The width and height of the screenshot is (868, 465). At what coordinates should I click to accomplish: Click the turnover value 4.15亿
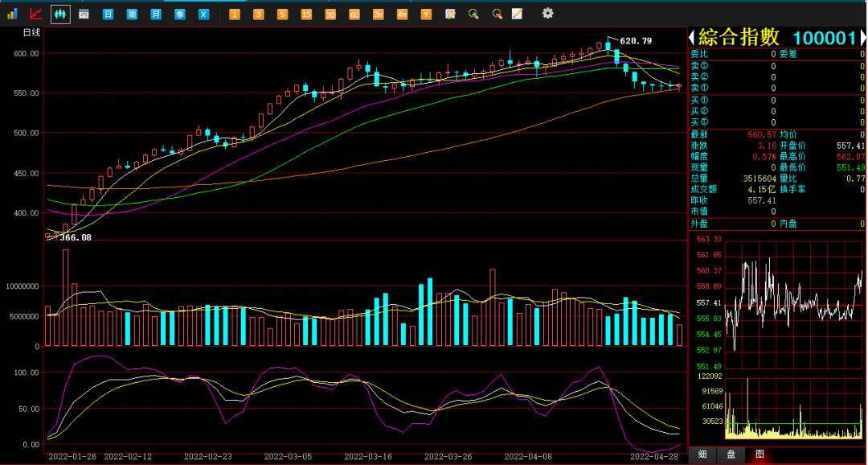[x=763, y=190]
